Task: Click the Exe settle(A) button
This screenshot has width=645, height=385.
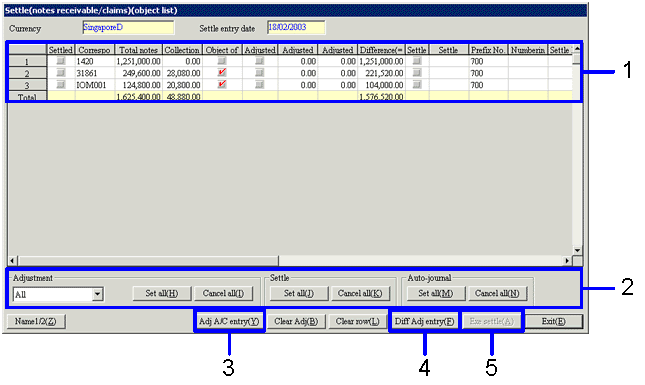Action: click(x=492, y=322)
